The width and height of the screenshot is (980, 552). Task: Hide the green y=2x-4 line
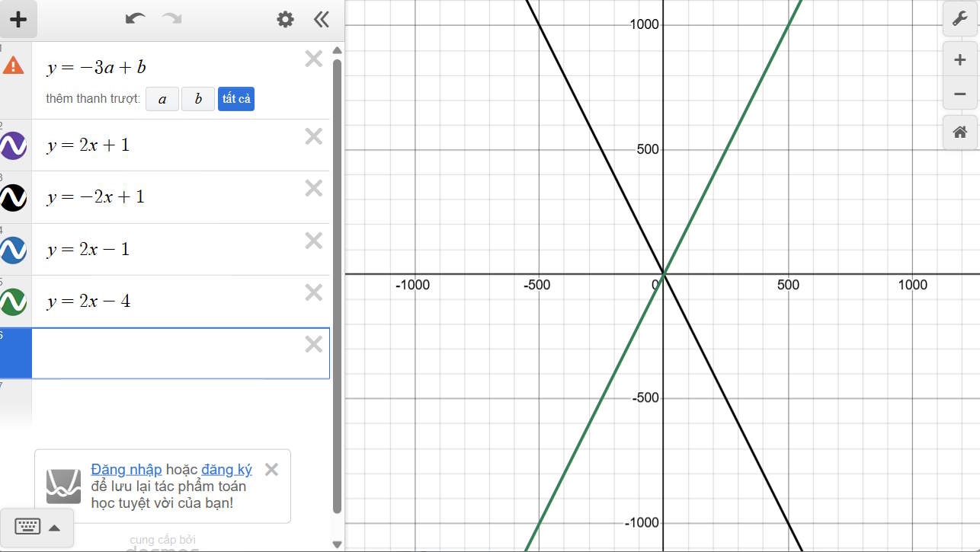[14, 301]
